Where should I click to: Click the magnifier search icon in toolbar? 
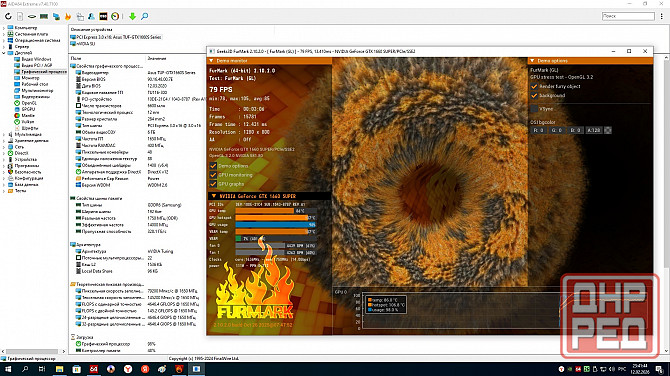tap(144, 16)
